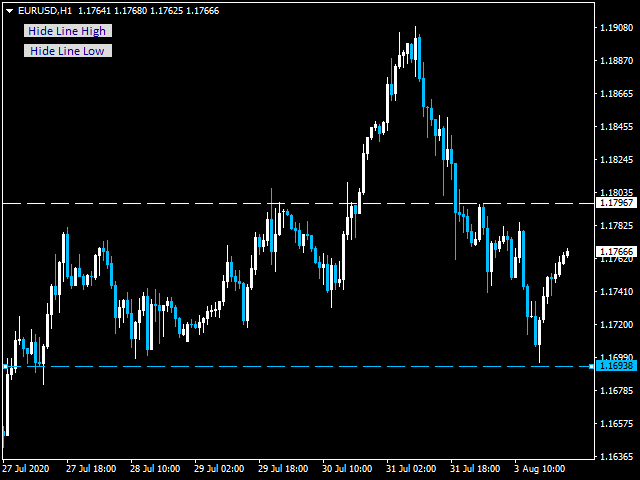Click the Hide Line Low button
The height and width of the screenshot is (480, 640).
tap(68, 51)
